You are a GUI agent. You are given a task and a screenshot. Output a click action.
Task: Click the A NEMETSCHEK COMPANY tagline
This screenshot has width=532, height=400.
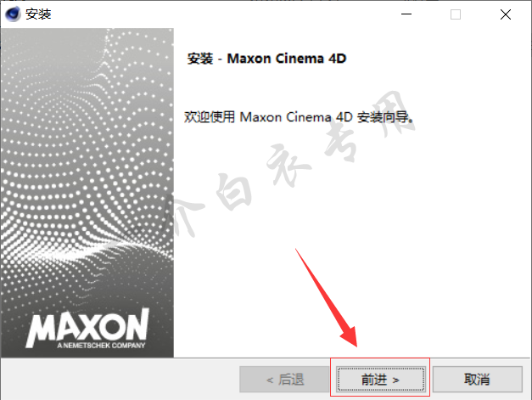pyautogui.click(x=101, y=346)
